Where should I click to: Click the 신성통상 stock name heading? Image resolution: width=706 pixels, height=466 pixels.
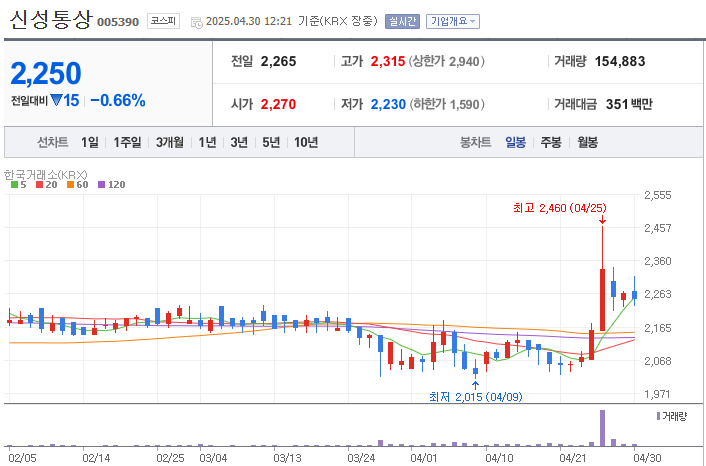coord(51,20)
